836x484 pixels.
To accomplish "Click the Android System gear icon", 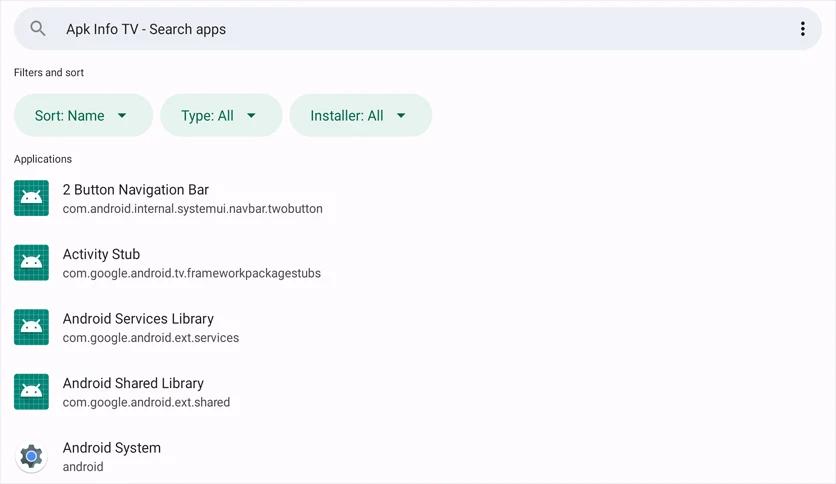I will (31, 456).
